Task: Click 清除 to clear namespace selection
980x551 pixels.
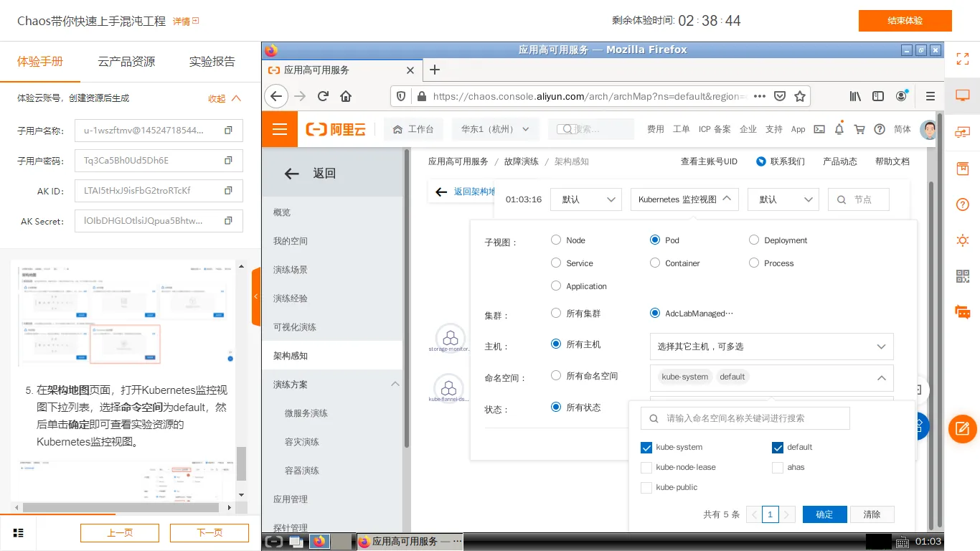Action: 872,514
